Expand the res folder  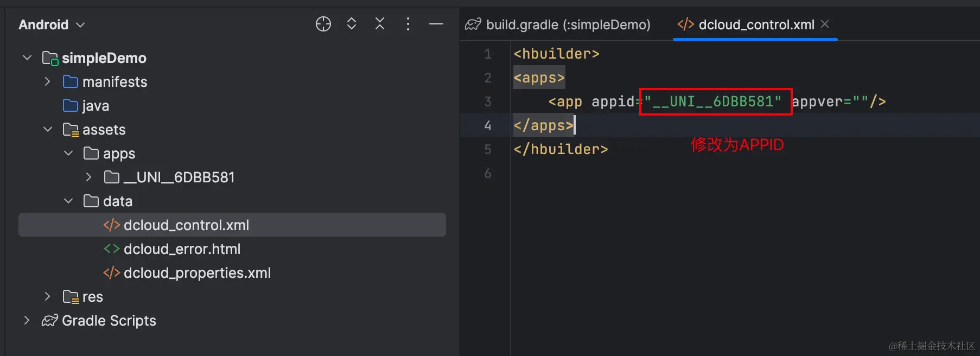click(48, 297)
